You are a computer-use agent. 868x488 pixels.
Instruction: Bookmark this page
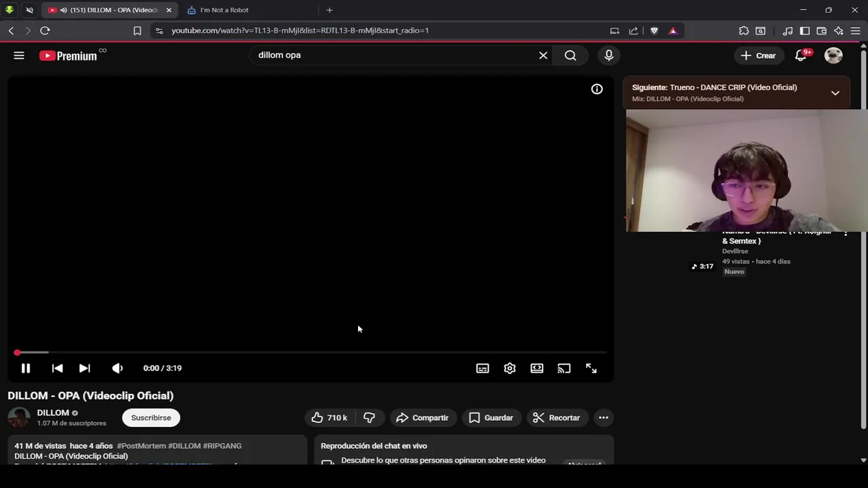pos(137,30)
